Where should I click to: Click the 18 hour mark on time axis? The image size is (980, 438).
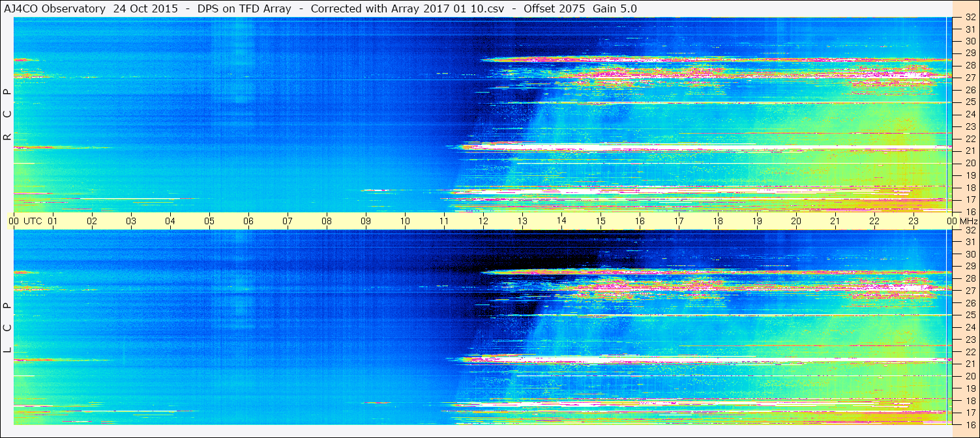[718, 221]
